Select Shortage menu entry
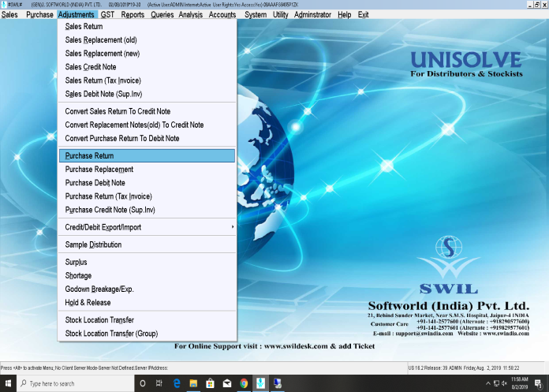 click(x=147, y=276)
